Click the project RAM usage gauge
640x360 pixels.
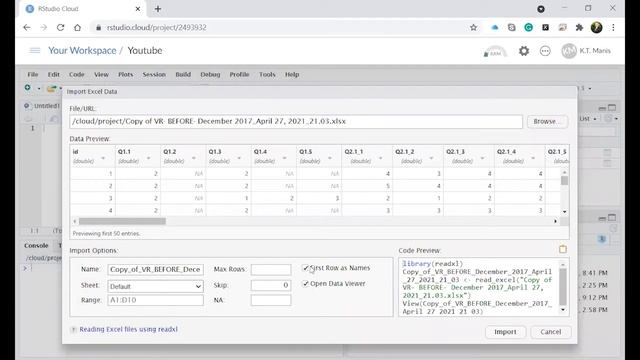495,52
